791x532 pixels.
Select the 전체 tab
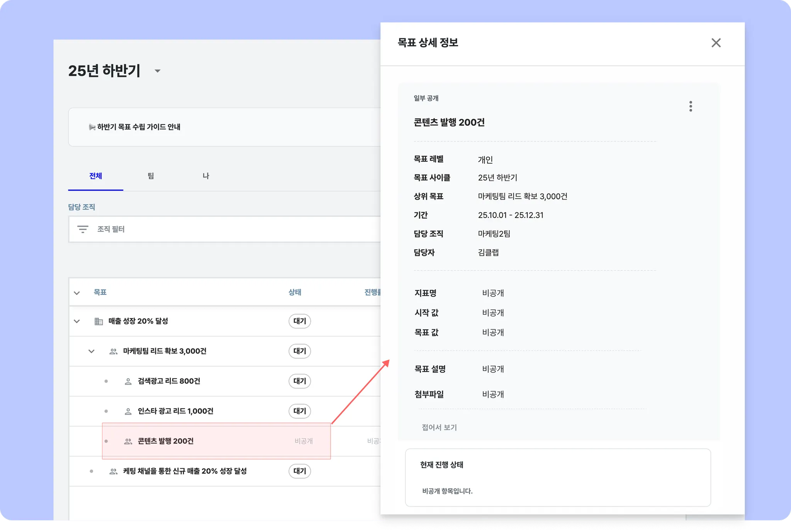95,176
